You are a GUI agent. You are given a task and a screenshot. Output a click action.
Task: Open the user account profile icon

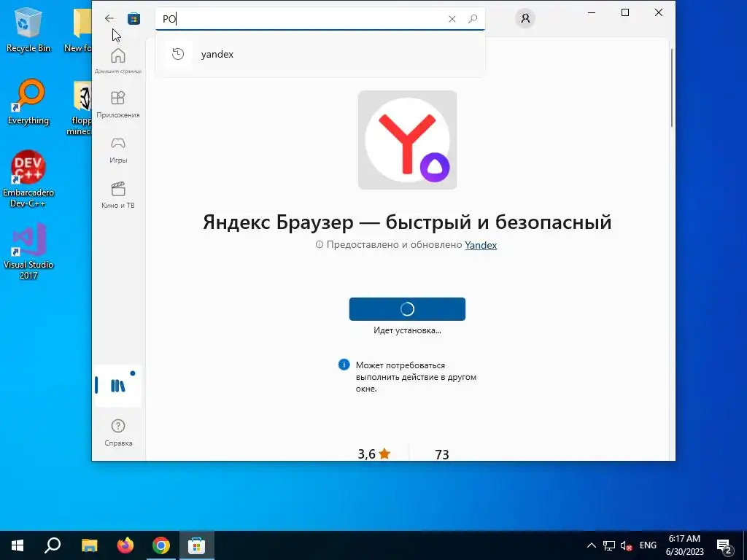[525, 18]
